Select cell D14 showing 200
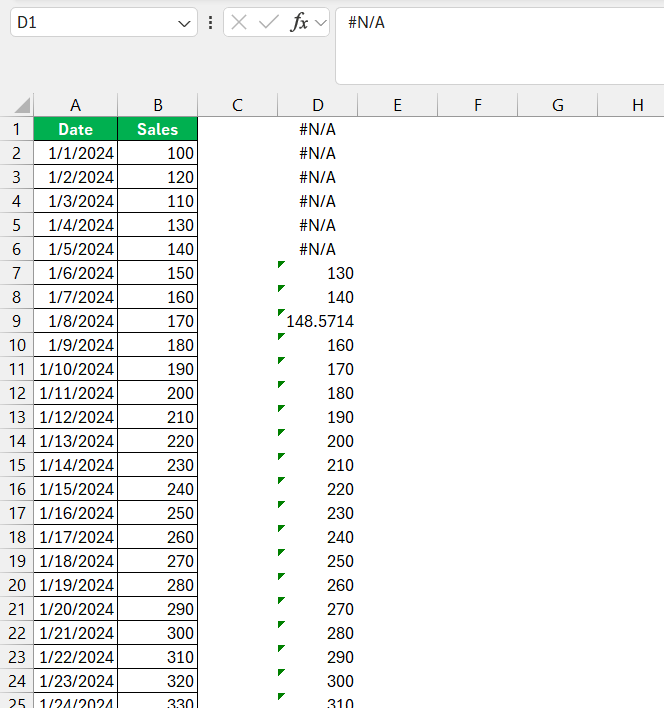Image resolution: width=664 pixels, height=708 pixels. [x=317, y=441]
